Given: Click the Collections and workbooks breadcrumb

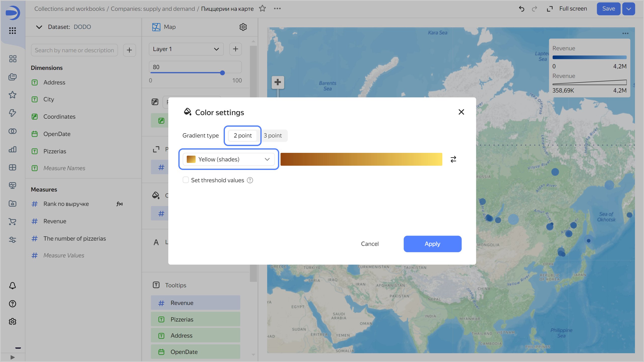Looking at the screenshot, I should tap(69, 8).
